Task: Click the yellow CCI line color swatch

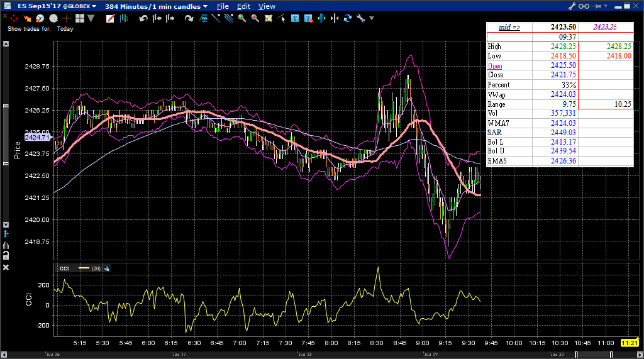Action: [84, 268]
